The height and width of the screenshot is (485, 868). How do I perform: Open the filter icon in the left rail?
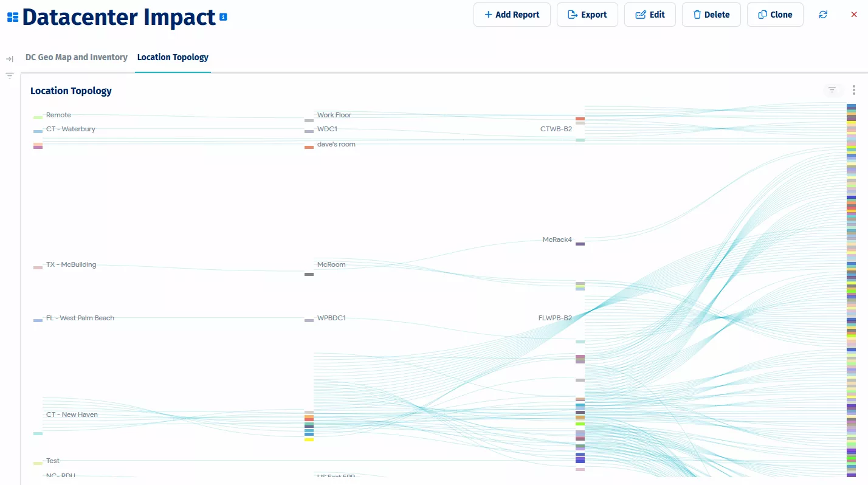(x=10, y=76)
